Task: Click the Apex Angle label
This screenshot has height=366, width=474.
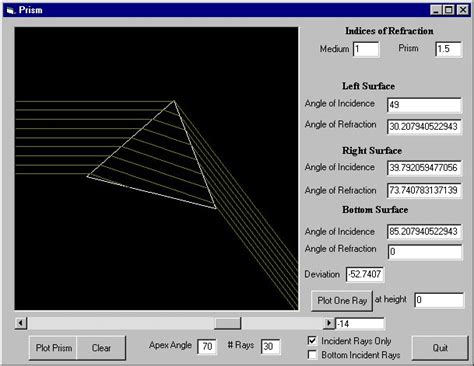Action: tap(170, 345)
